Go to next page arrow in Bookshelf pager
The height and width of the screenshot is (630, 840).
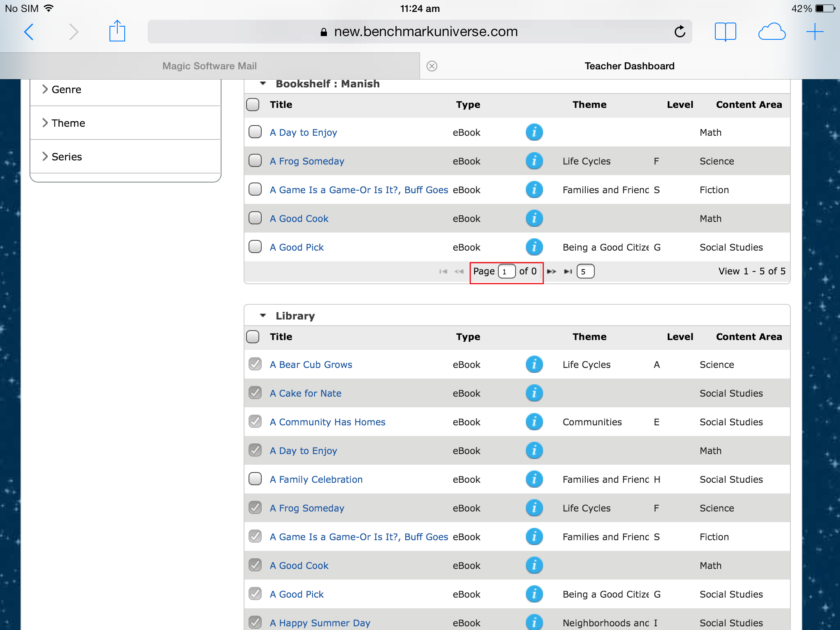(552, 272)
